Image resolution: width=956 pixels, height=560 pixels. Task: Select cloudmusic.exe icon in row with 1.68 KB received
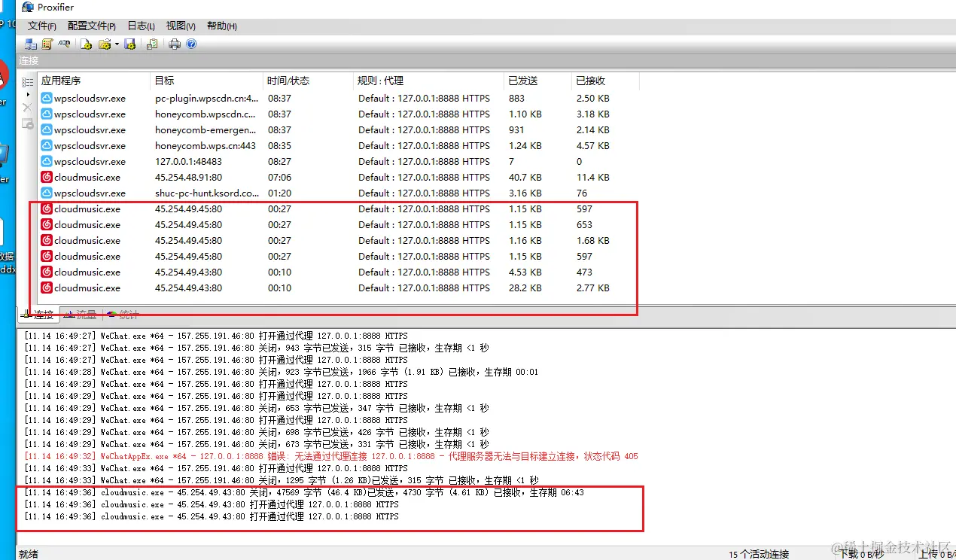click(x=47, y=241)
